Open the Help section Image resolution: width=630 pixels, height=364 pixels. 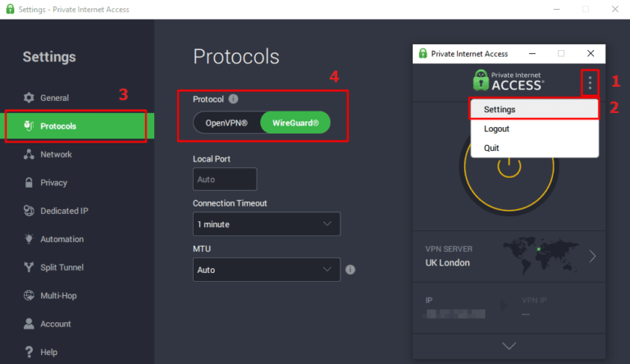click(77, 352)
